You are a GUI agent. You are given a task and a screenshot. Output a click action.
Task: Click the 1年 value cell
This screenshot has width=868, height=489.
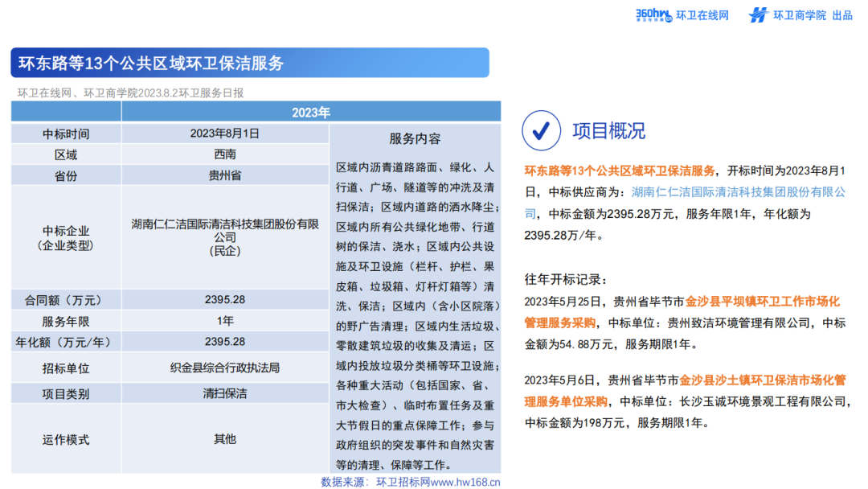coord(225,321)
